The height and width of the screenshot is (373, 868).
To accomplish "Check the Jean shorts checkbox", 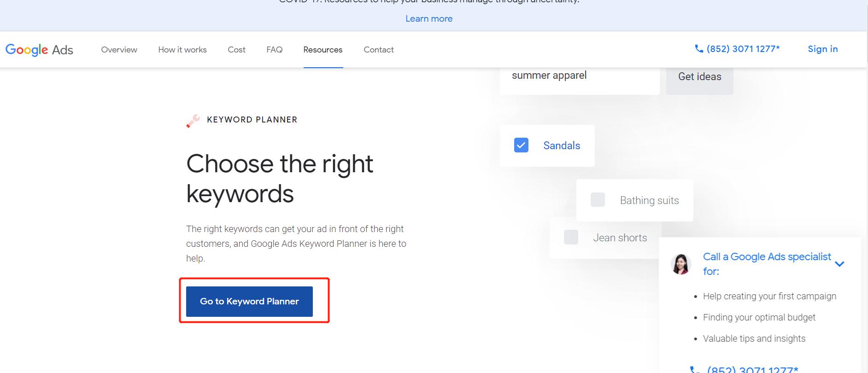I will 571,237.
